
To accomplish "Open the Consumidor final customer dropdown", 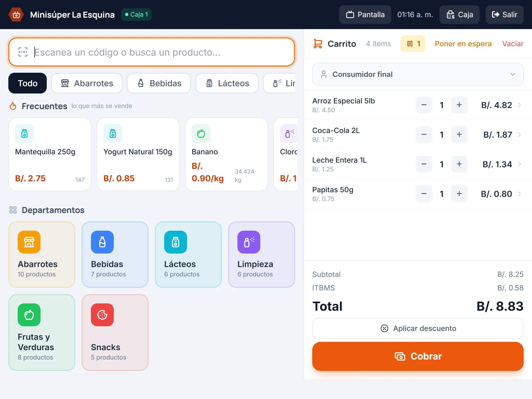I will (x=418, y=74).
